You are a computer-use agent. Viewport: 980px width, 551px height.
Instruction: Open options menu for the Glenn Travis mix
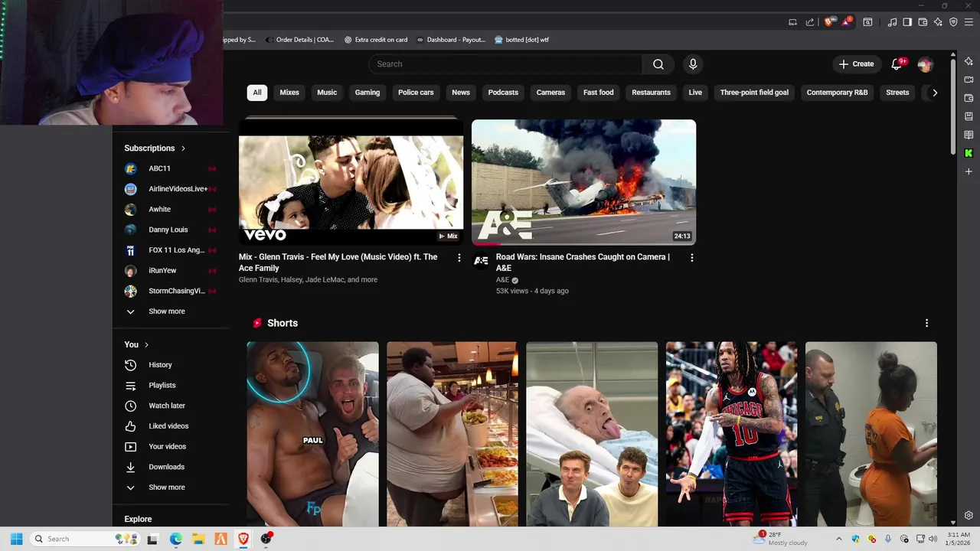coord(459,258)
